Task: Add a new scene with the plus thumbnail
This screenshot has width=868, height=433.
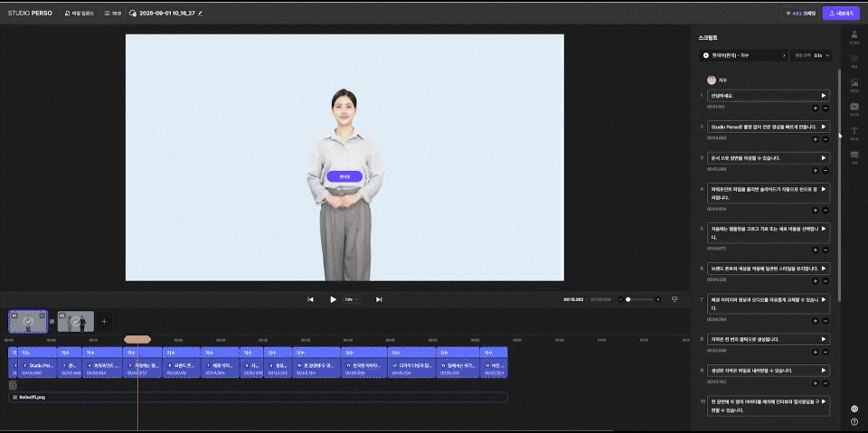Action: 104,321
